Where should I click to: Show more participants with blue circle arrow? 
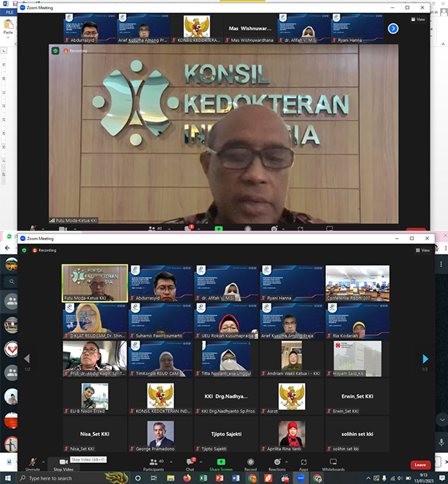coord(393,29)
